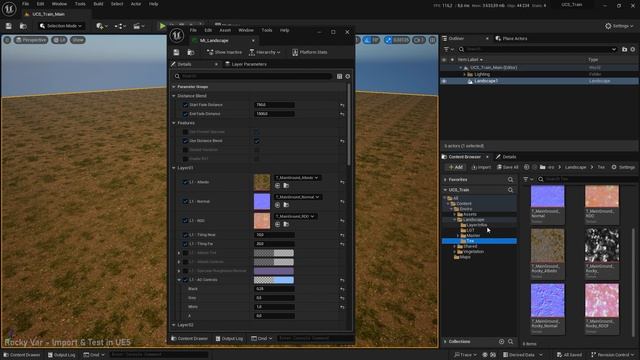The height and width of the screenshot is (360, 640).
Task: Open the Perspective viewport menu
Action: [x=31, y=40]
